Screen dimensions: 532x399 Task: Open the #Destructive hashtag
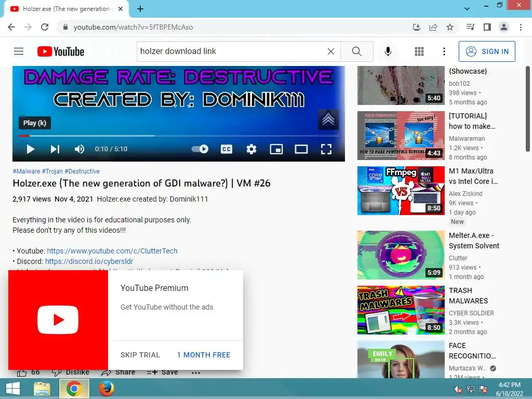coord(82,171)
